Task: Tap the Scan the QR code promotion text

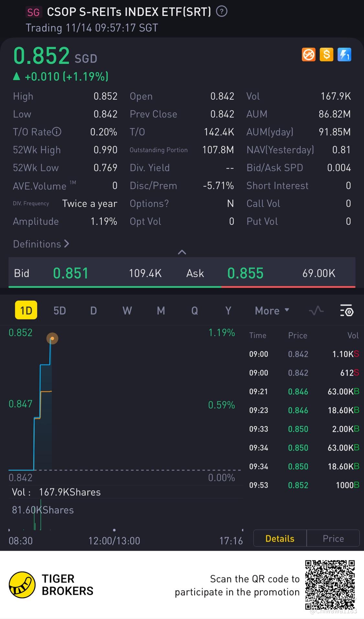Action: (237, 585)
